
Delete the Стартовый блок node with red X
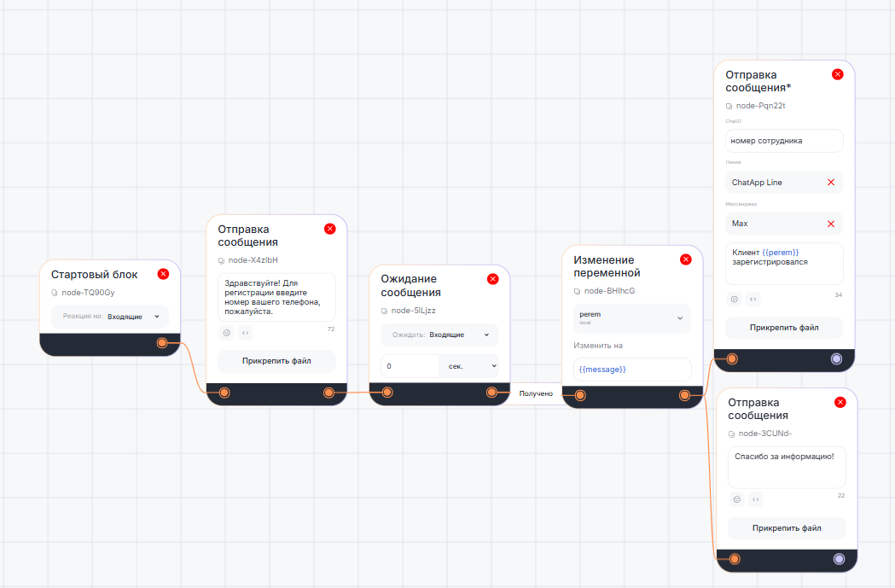(163, 274)
